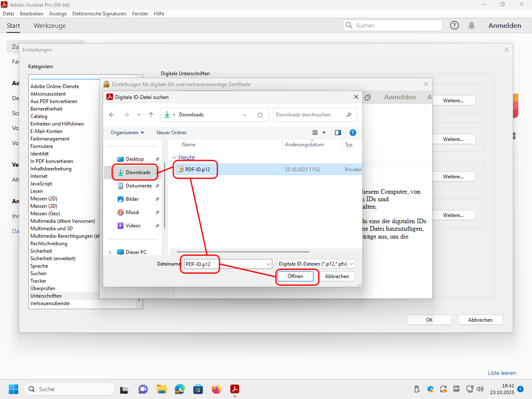Viewport: 532px width, 399px height.
Task: Click the Up folder arrow in file dialog
Action: click(x=151, y=115)
